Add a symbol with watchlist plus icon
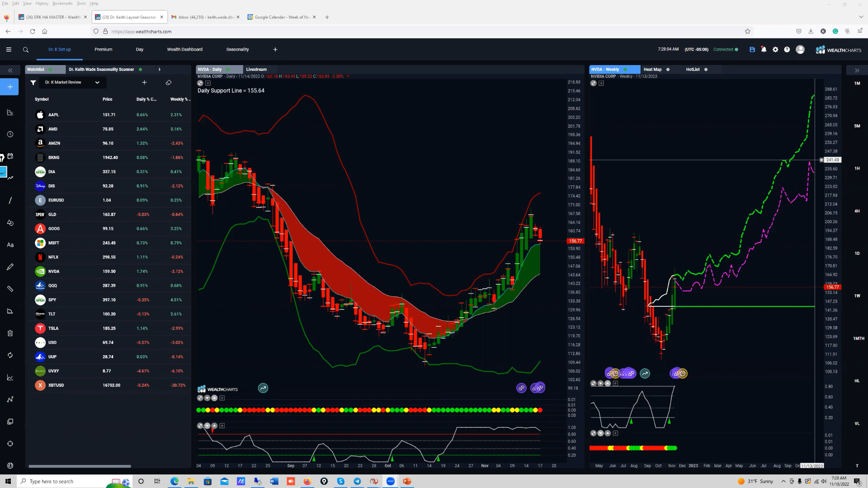868x488 pixels. coord(144,82)
